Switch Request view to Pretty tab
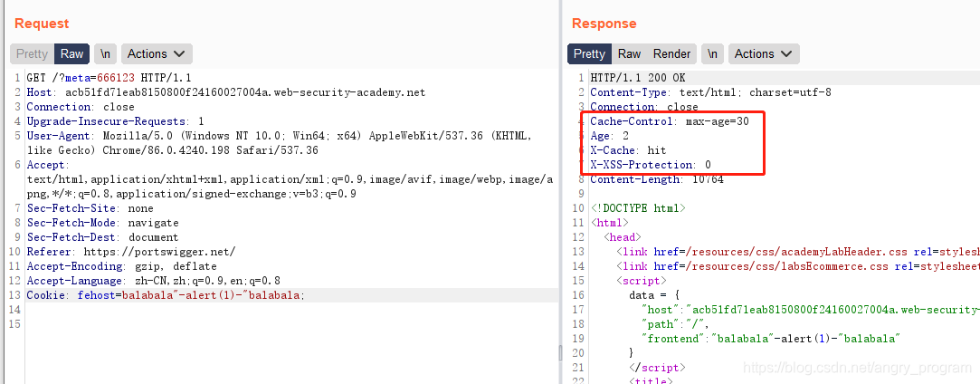 coord(32,53)
